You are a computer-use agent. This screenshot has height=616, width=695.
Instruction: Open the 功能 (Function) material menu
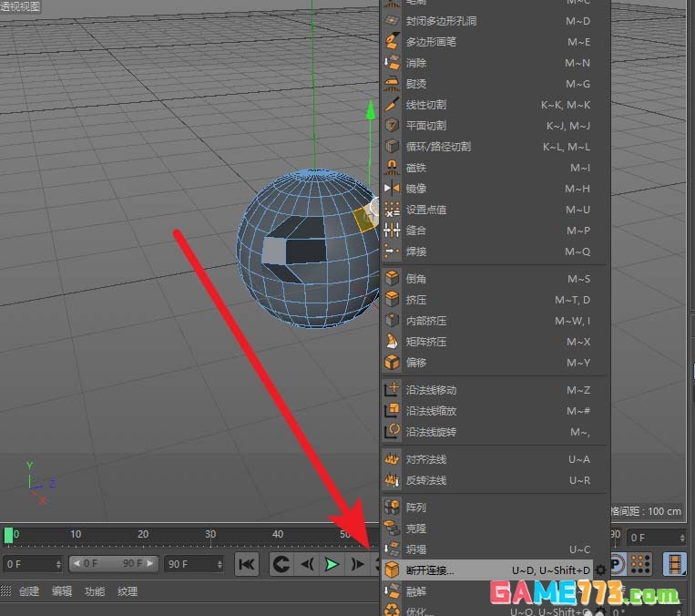(95, 591)
